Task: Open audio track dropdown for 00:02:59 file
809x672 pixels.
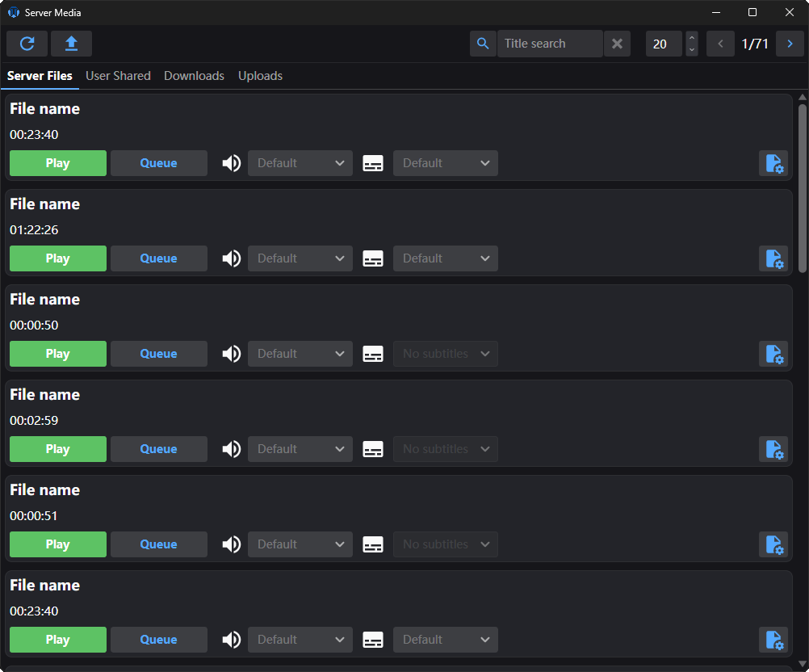Action: click(300, 449)
